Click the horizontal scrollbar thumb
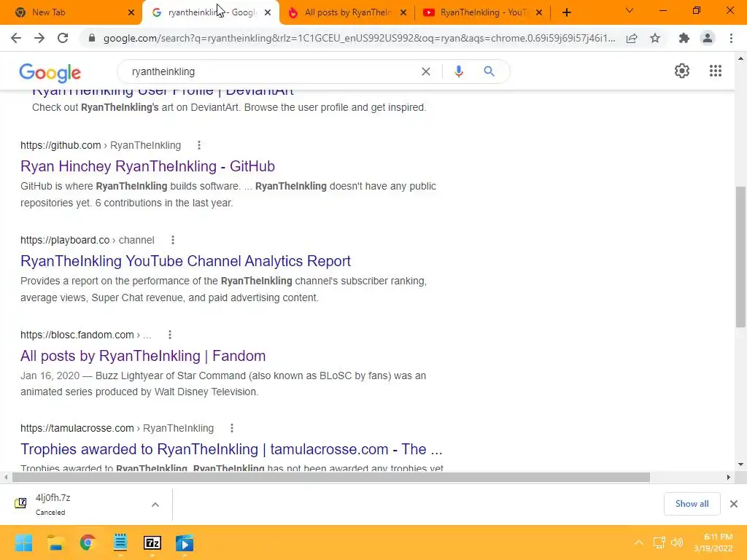 pos(331,477)
